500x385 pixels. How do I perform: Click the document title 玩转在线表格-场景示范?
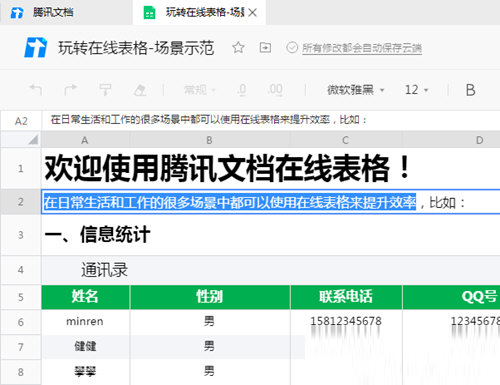pyautogui.click(x=136, y=48)
